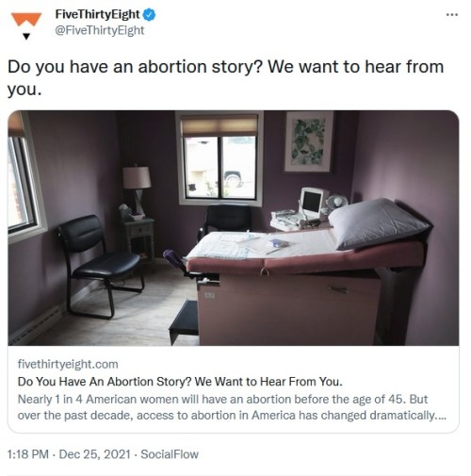The width and height of the screenshot is (471, 476).
Task: Click the ultrasound monitor in the photo
Action: [x=313, y=202]
